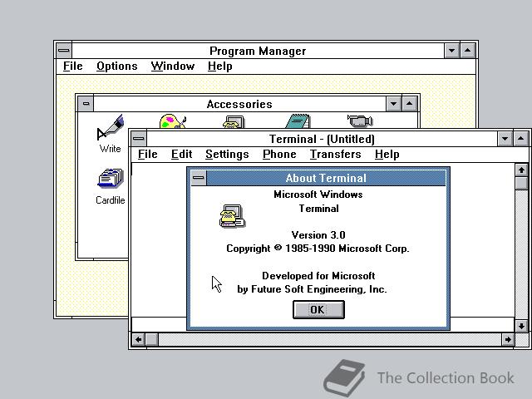Click Terminal horizontal scrollbar left arrow
532x399 pixels.
pos(139,340)
